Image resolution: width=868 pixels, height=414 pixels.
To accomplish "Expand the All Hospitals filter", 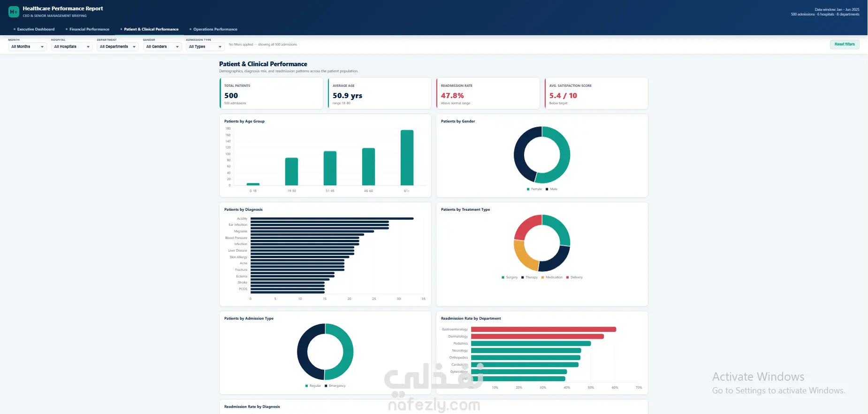I will [72, 46].
